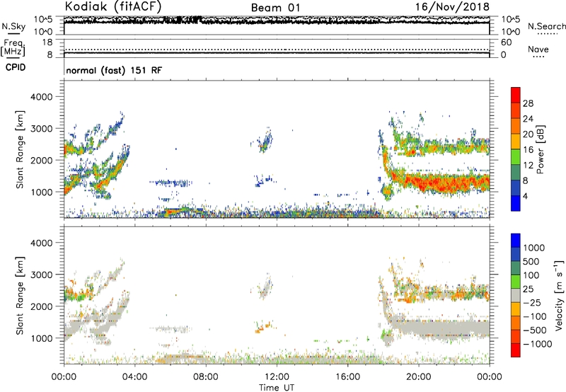The width and height of the screenshot is (566, 392).
Task: Click the Time UT axis title
Action: pyautogui.click(x=277, y=388)
